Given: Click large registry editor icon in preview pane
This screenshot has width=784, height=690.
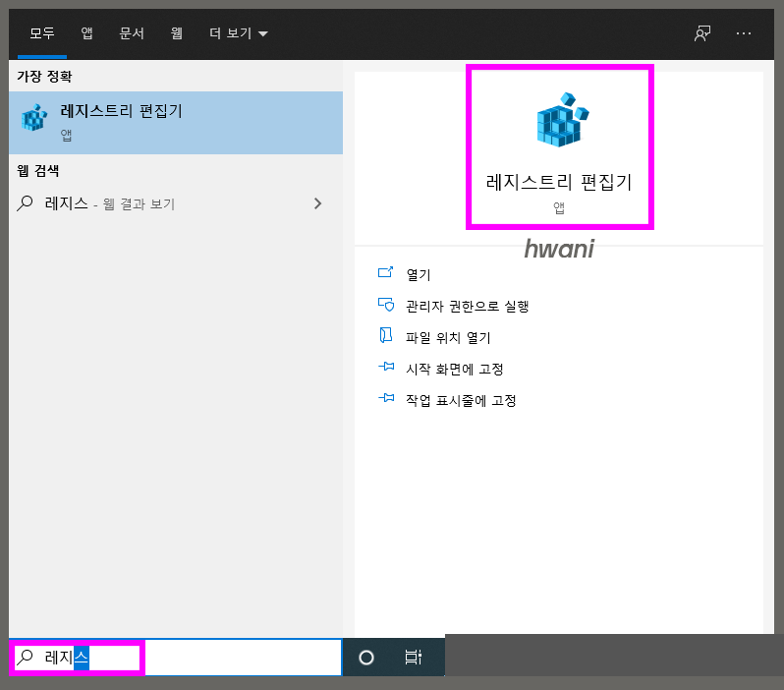Looking at the screenshot, I should pyautogui.click(x=563, y=120).
